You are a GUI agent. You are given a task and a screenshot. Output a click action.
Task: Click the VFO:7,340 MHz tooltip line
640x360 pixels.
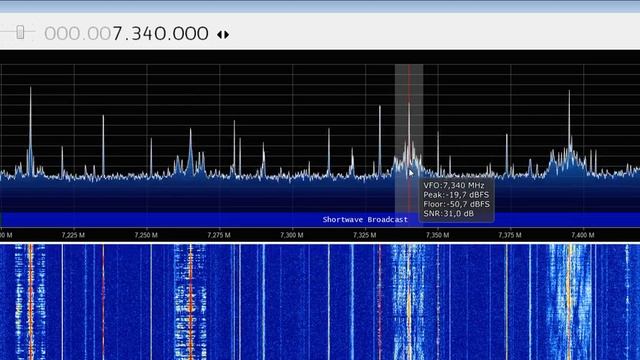click(x=454, y=185)
